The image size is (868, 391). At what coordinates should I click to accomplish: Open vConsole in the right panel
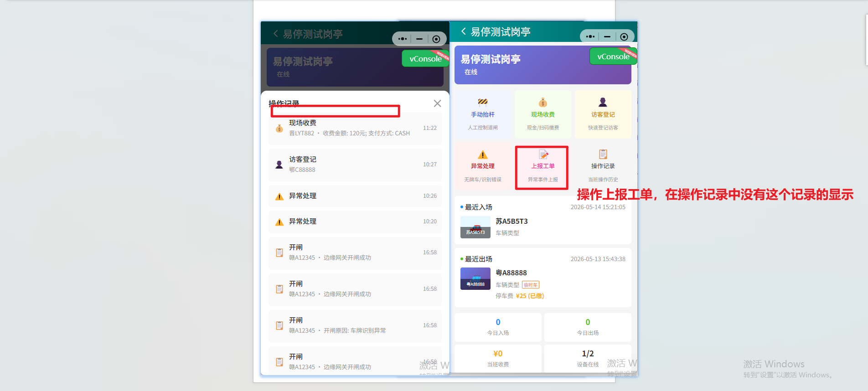click(x=613, y=57)
